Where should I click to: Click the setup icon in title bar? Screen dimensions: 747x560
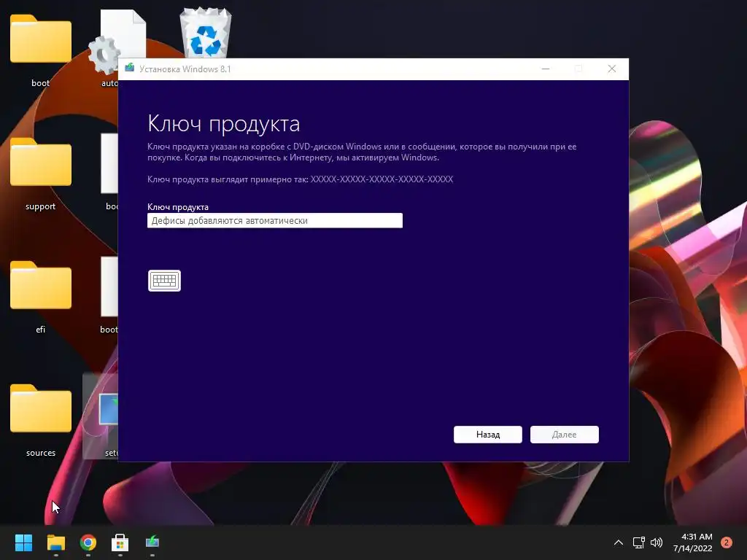130,68
